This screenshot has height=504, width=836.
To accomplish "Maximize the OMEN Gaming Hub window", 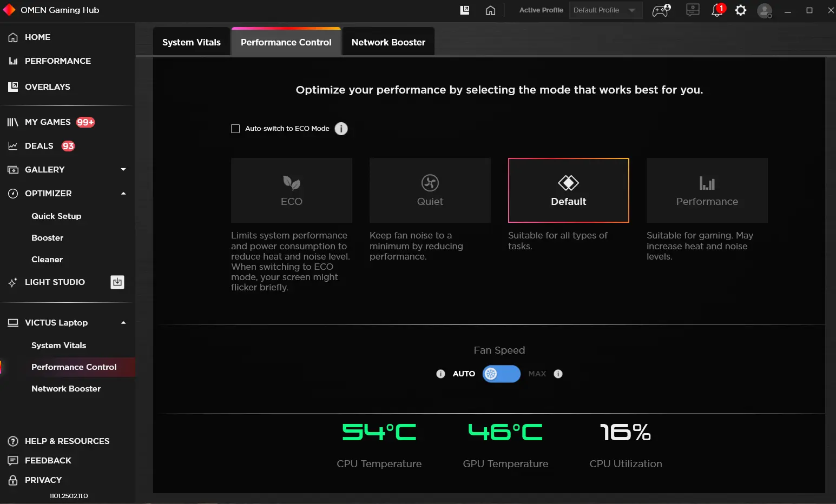I will click(x=809, y=10).
